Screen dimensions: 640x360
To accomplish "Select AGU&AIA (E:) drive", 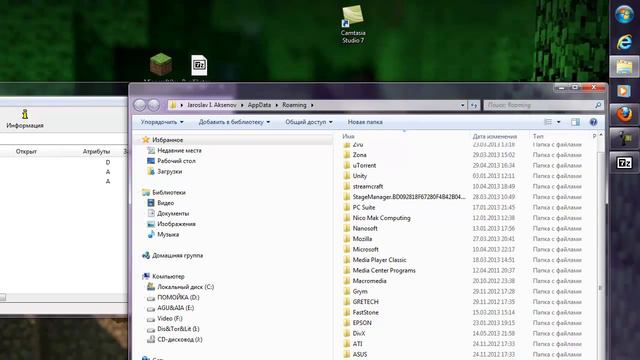I will click(175, 308).
